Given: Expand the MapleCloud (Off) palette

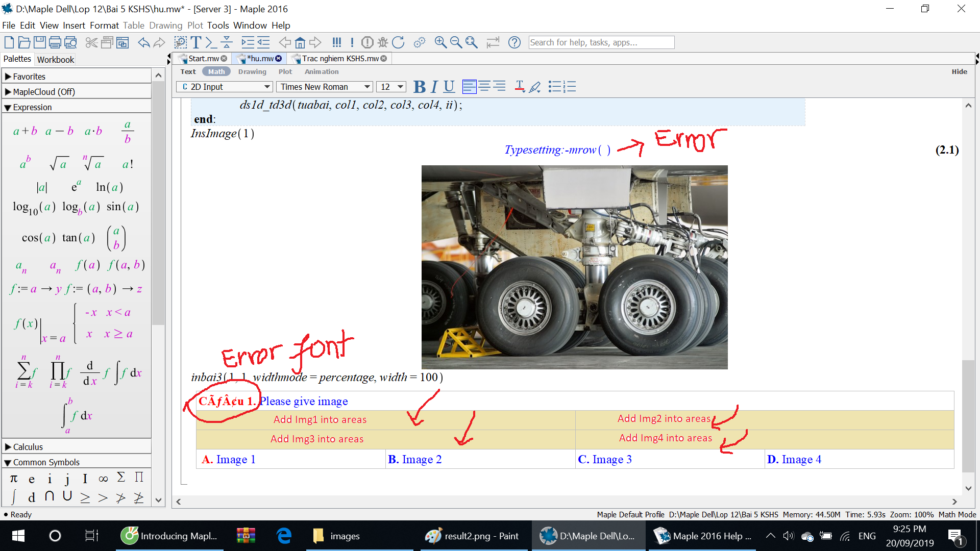Looking at the screenshot, I should (x=77, y=92).
